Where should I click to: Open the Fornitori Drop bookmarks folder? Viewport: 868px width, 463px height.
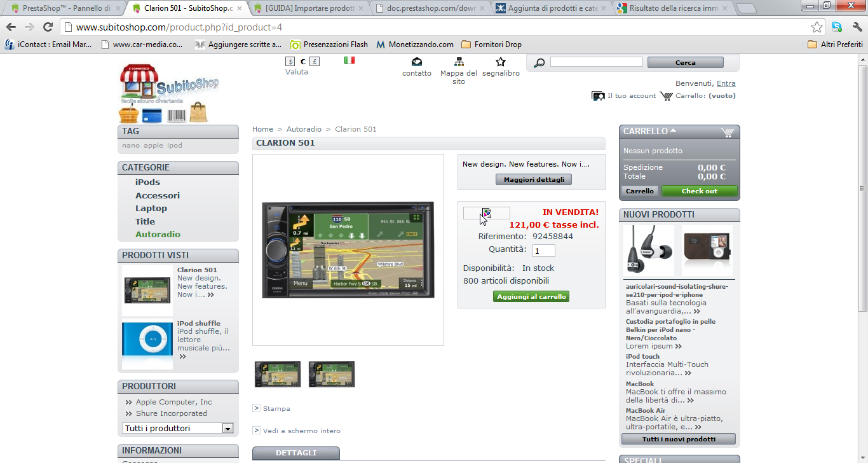coord(492,45)
